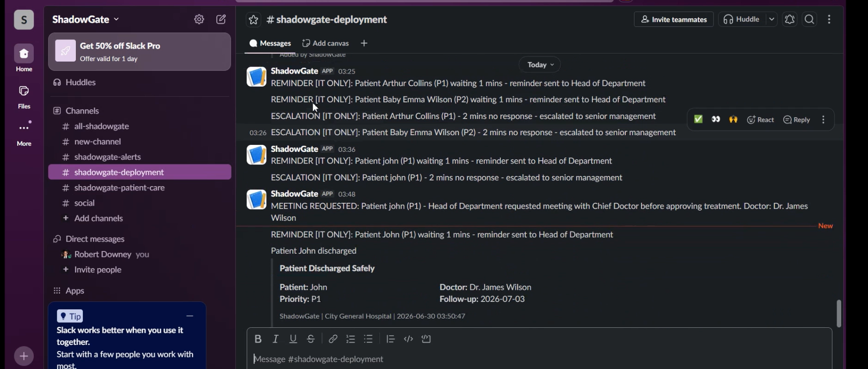The height and width of the screenshot is (369, 868).
Task: Expand the ShadowGate workspace menu
Action: click(x=86, y=19)
